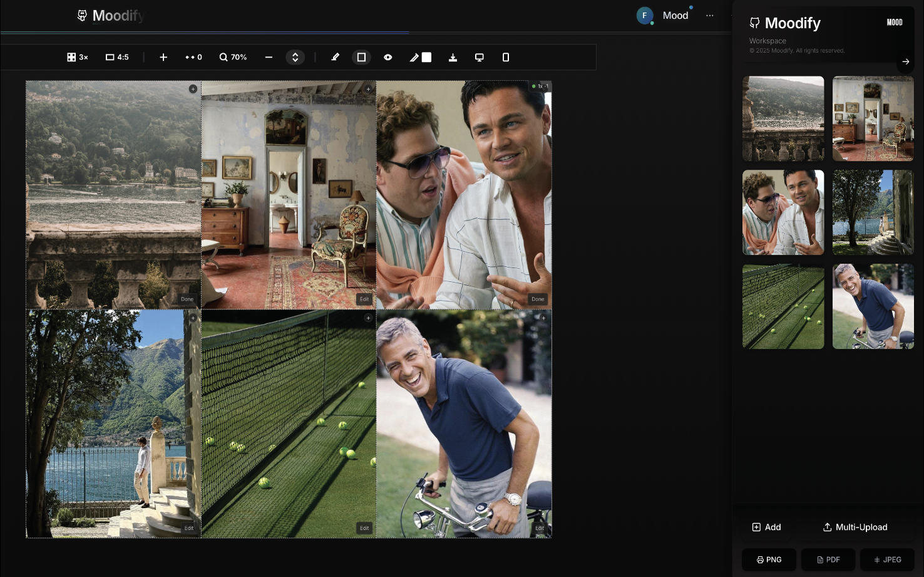Click the Add button in sidebar
The image size is (924, 577).
coord(766,527)
